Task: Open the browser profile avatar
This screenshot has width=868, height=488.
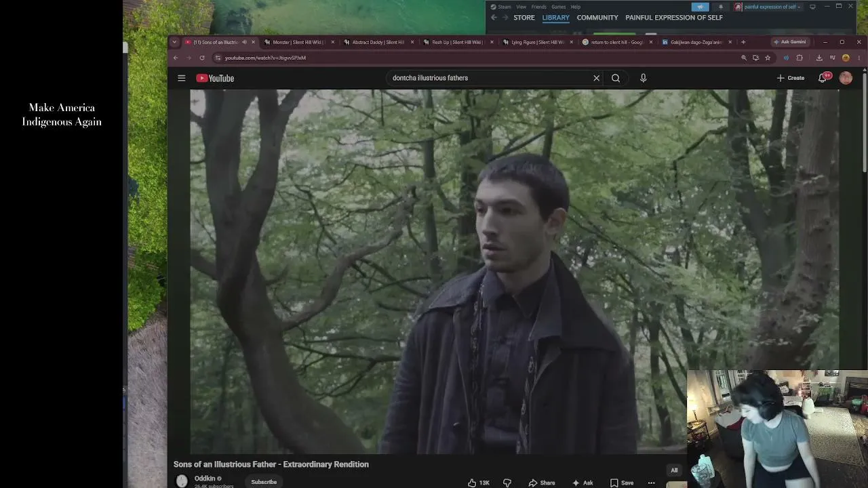Action: (x=846, y=58)
